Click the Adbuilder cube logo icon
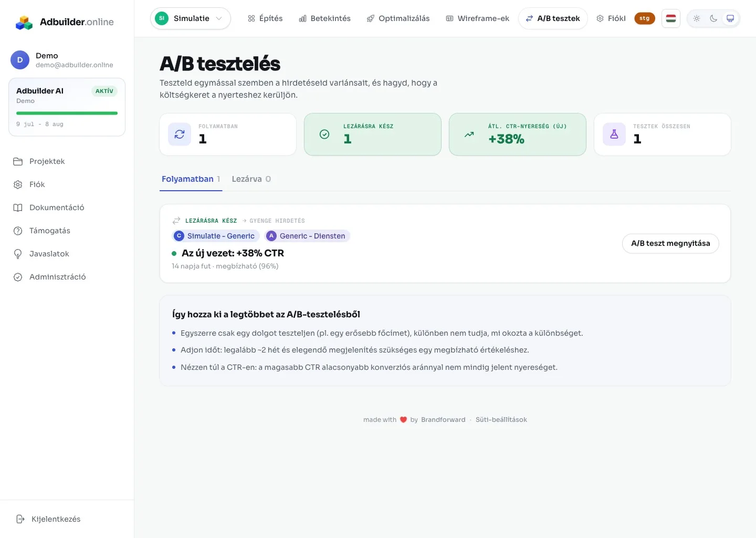Viewport: 756px width, 538px height. (24, 22)
